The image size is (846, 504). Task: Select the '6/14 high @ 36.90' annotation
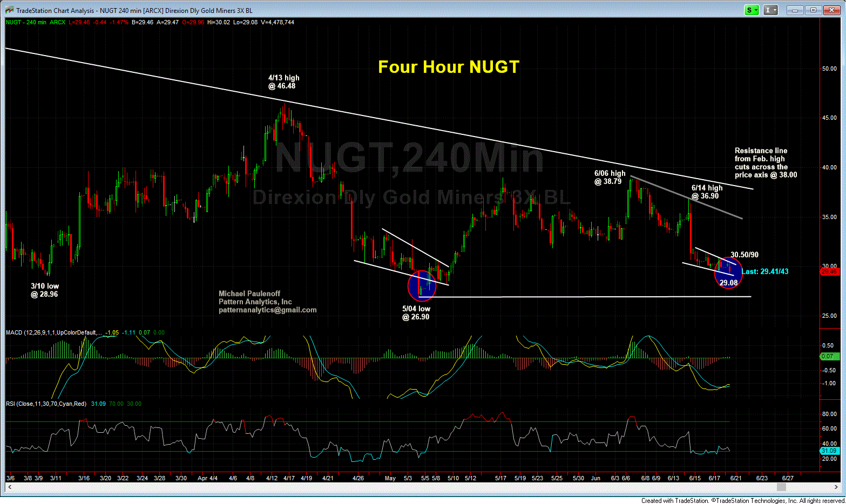(x=707, y=192)
